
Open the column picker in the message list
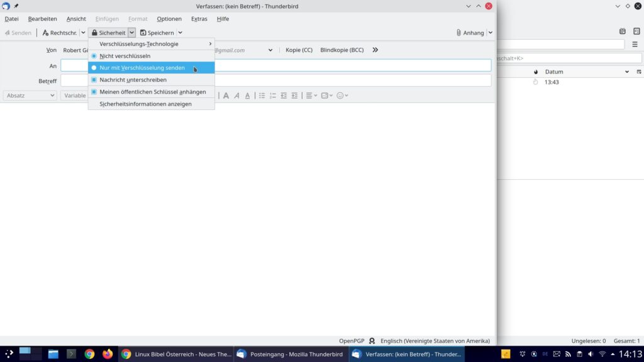pos(639,72)
